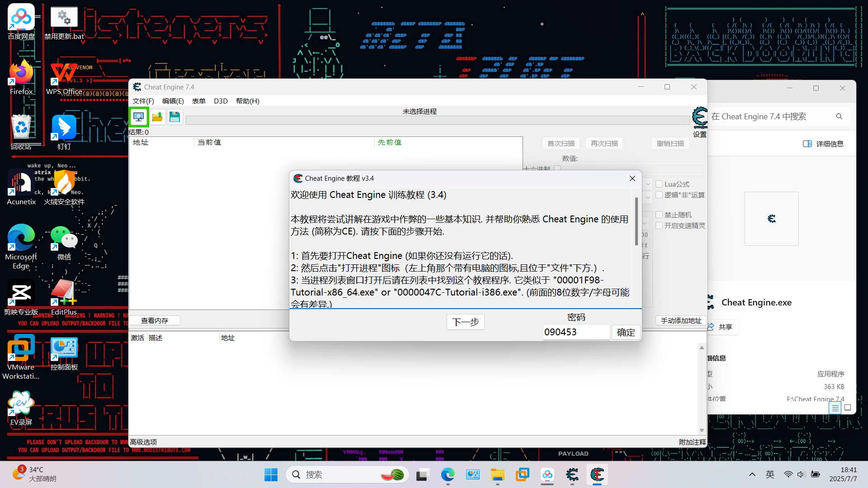The image size is (868, 488).
Task: Toggle the 逻辑"非"运算 checkbox
Action: (x=659, y=195)
